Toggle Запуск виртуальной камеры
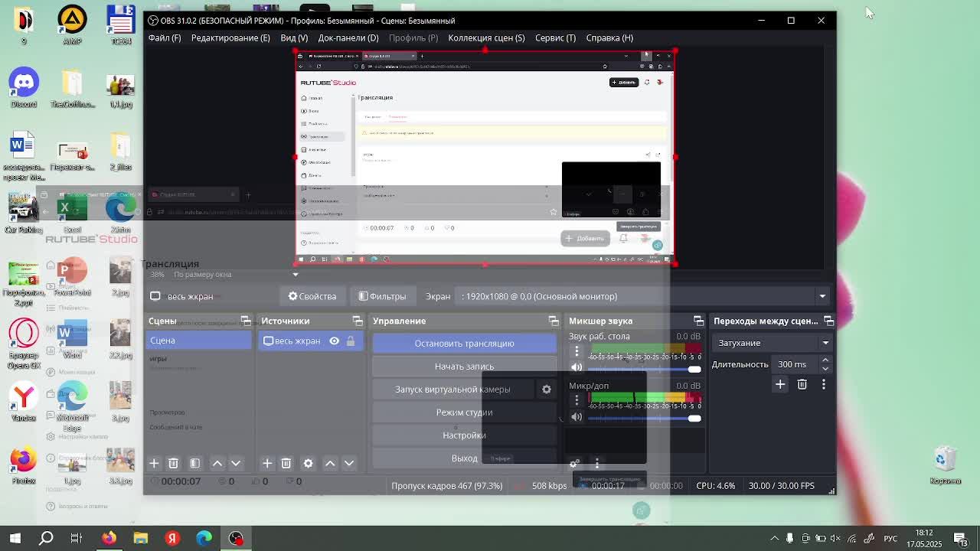 coord(452,390)
